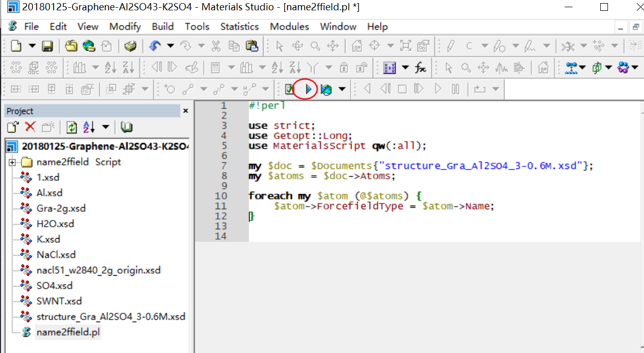The image size is (644, 353).
Task: Click the open-folder Open icon
Action: 72,46
